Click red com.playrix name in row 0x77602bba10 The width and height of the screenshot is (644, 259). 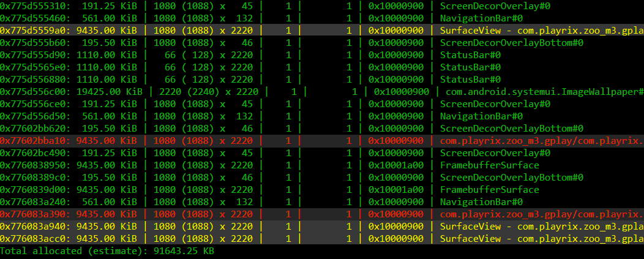(x=542, y=141)
